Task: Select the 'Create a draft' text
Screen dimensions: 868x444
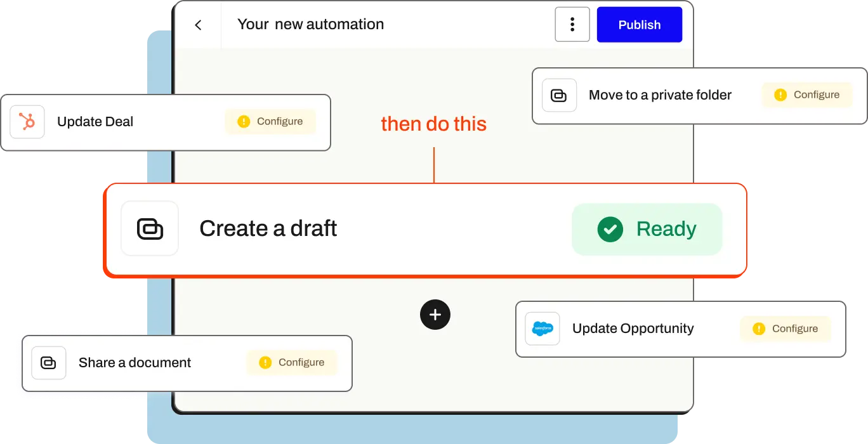Action: point(268,228)
